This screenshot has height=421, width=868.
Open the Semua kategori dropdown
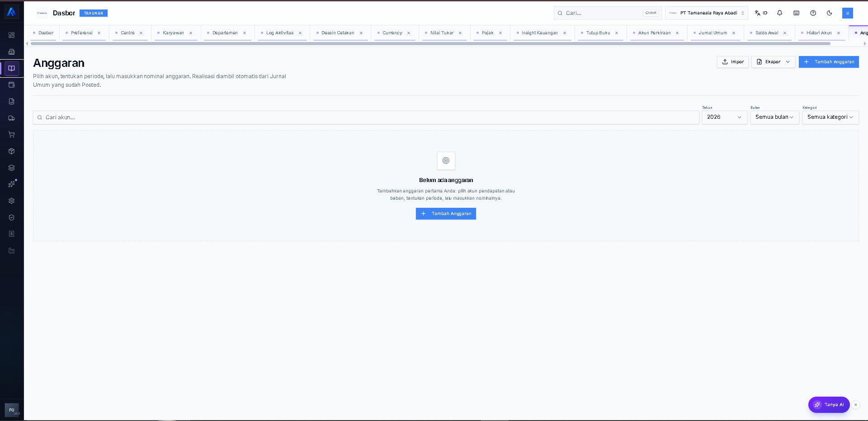pyautogui.click(x=830, y=117)
